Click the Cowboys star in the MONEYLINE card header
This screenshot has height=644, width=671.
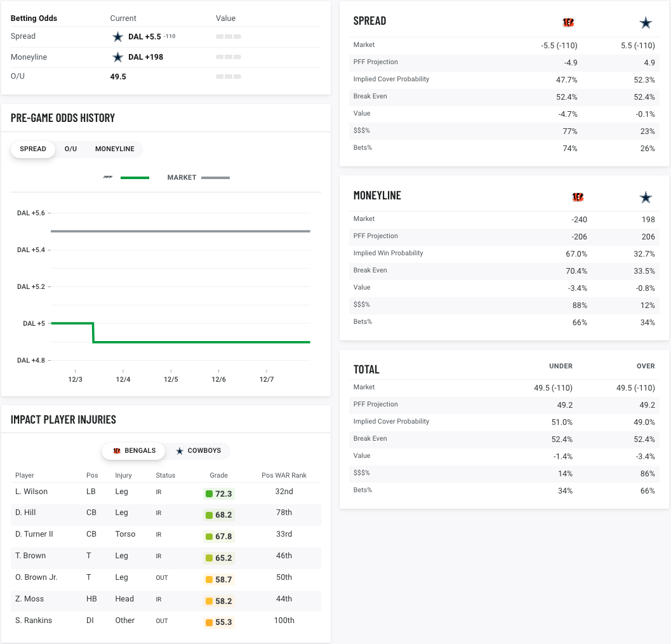pos(646,198)
